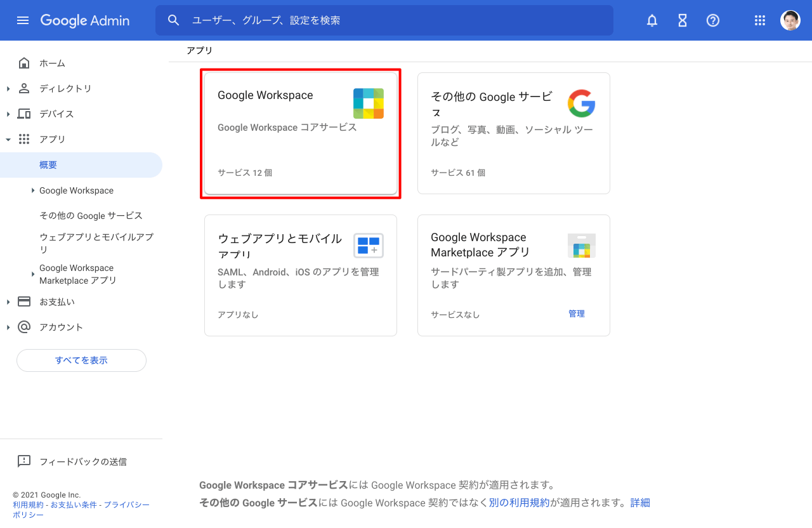Expand the デバイス section arrow
This screenshot has height=528, width=812.
tap(8, 114)
